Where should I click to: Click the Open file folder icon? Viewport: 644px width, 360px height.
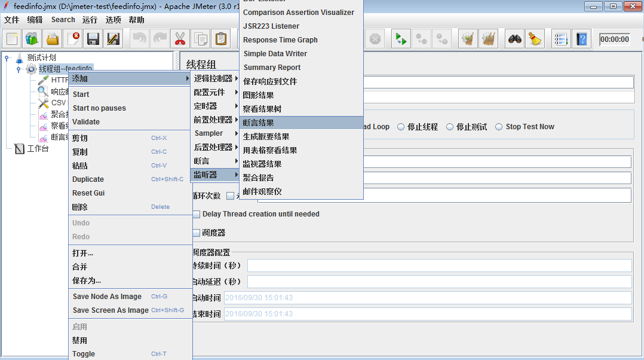(53, 39)
